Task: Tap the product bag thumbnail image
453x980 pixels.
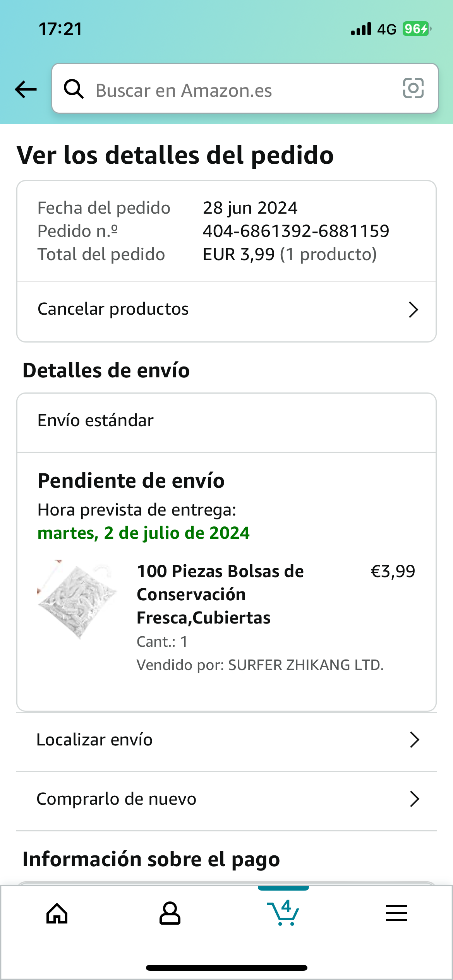Action: coord(77,599)
